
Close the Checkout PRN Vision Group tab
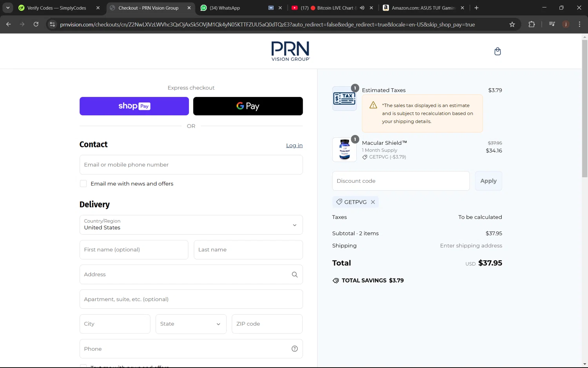click(189, 8)
